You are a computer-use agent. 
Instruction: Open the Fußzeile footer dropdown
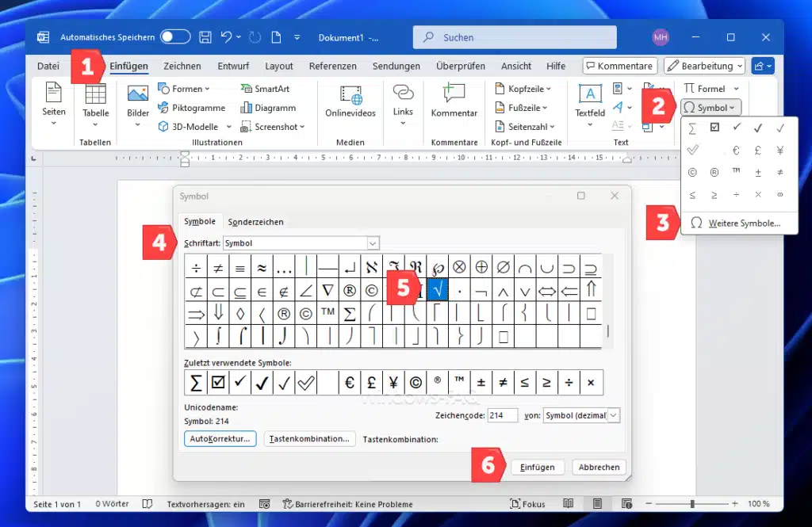click(522, 108)
